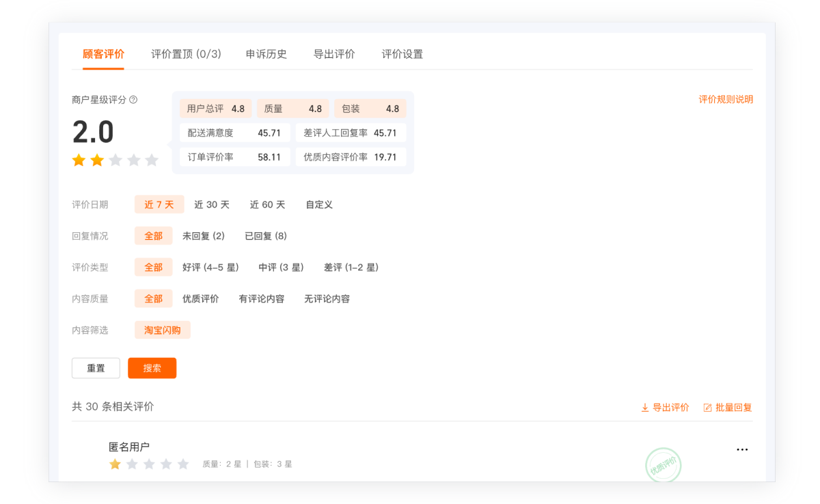Click the 优质评价 green stamp badge
820x504 pixels.
[663, 466]
